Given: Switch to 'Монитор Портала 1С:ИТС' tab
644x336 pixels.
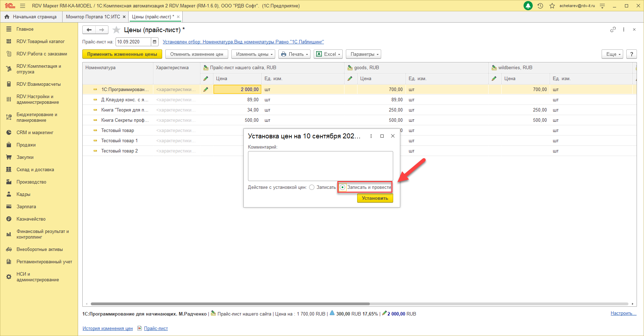Looking at the screenshot, I should tap(93, 17).
